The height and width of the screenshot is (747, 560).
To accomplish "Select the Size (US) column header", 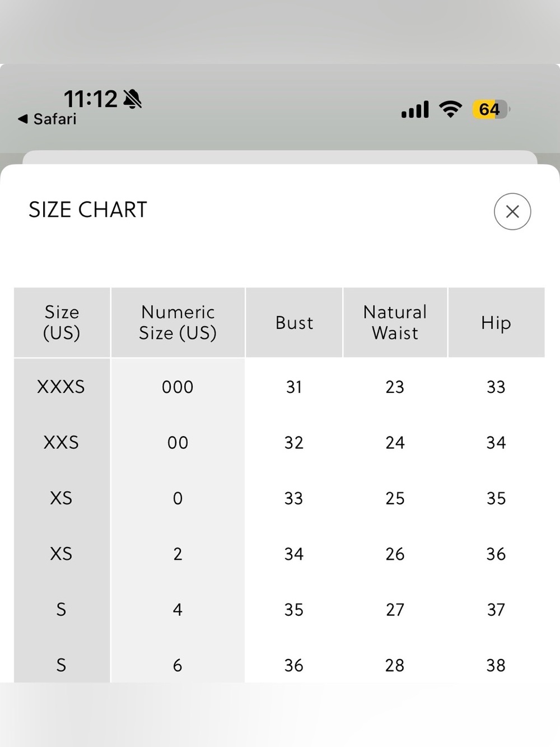I will [62, 323].
